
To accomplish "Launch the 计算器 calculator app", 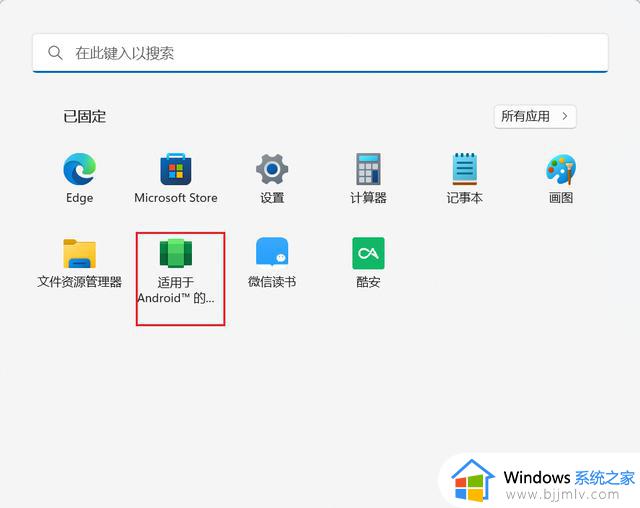I will [x=368, y=169].
